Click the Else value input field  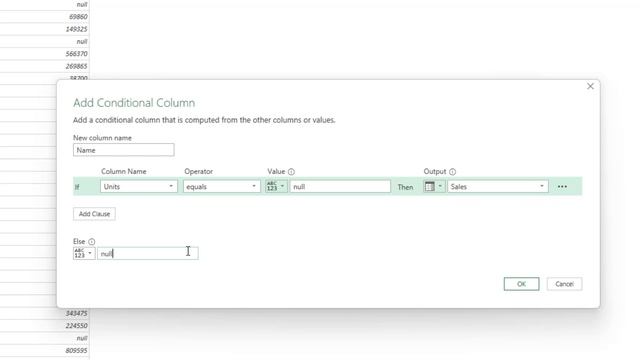(x=148, y=253)
